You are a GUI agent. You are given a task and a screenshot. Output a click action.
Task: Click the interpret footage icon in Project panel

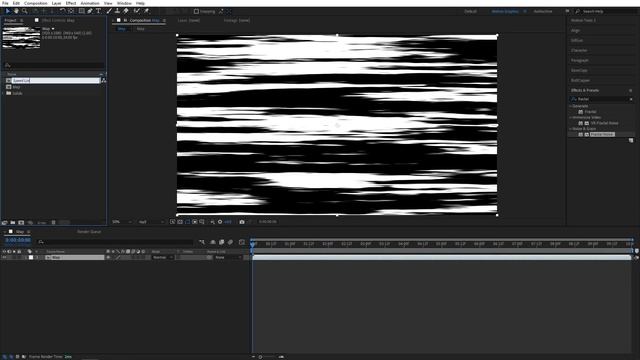[x=4, y=222]
